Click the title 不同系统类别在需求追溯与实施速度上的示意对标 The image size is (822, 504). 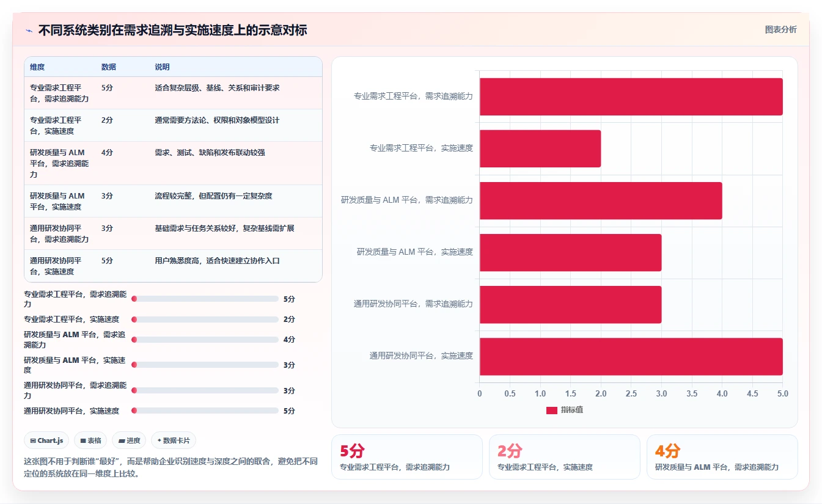(x=172, y=30)
